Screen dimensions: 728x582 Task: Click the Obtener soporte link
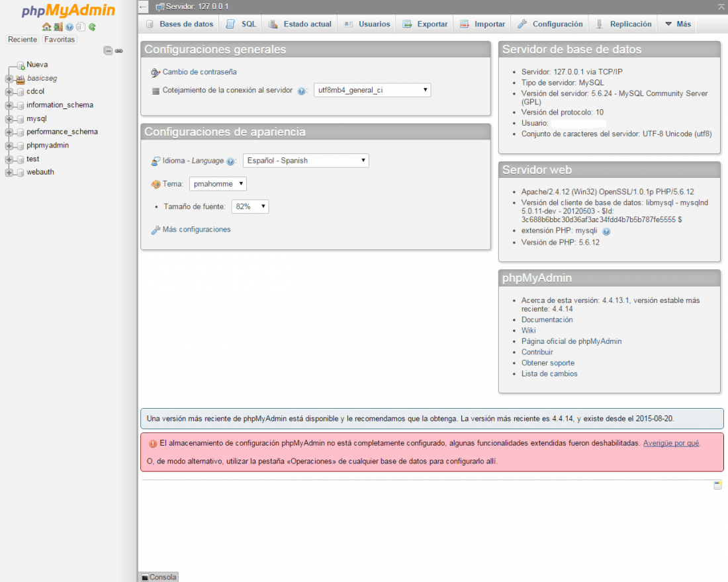click(548, 363)
